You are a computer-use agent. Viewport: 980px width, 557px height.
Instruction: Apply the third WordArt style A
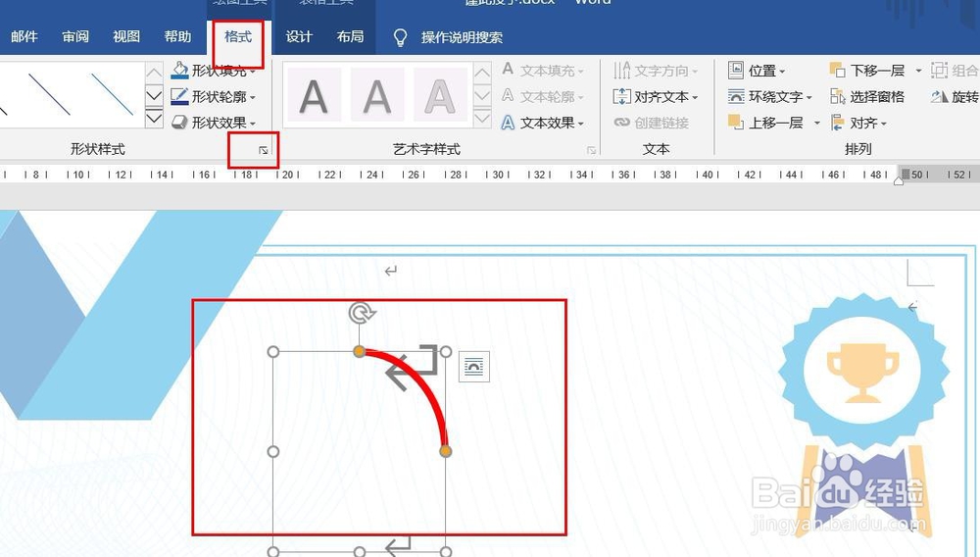(x=440, y=96)
